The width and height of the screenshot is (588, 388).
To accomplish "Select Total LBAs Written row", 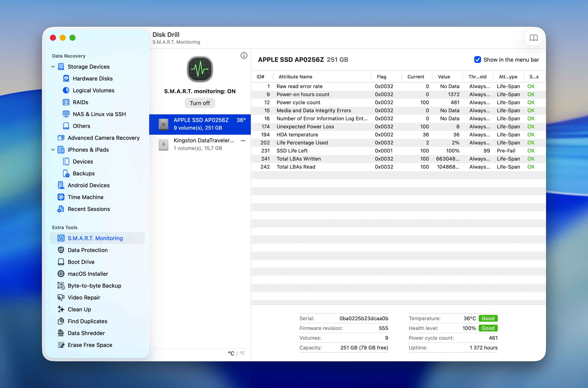I will click(398, 159).
